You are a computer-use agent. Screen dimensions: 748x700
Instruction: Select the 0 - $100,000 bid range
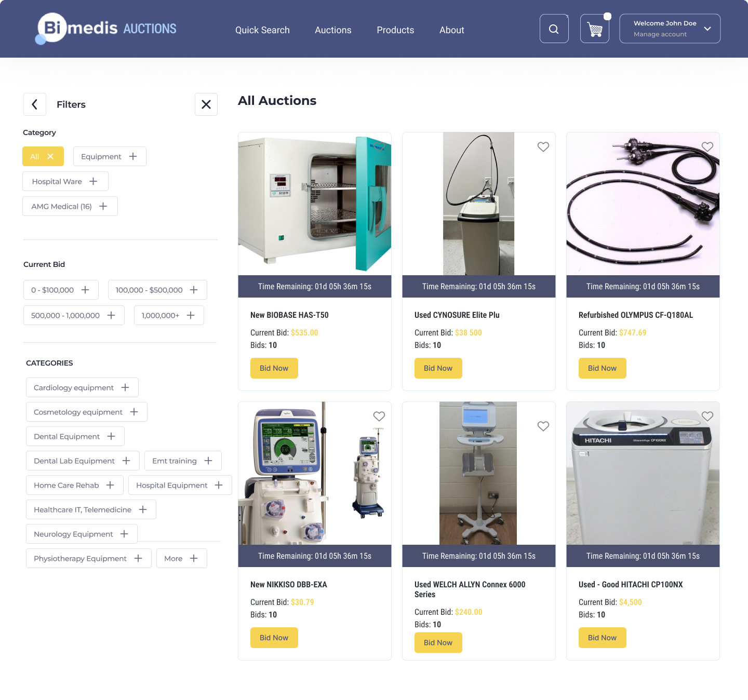pos(61,290)
